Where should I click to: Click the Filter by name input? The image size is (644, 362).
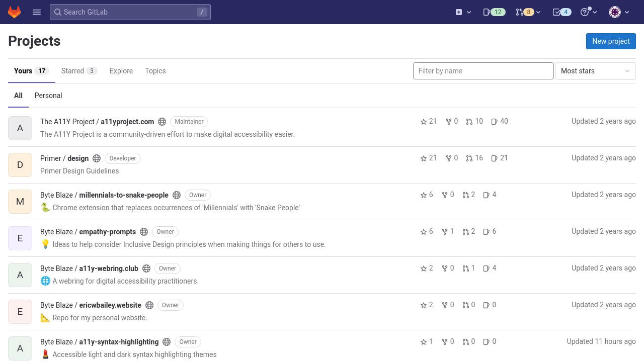click(x=483, y=71)
